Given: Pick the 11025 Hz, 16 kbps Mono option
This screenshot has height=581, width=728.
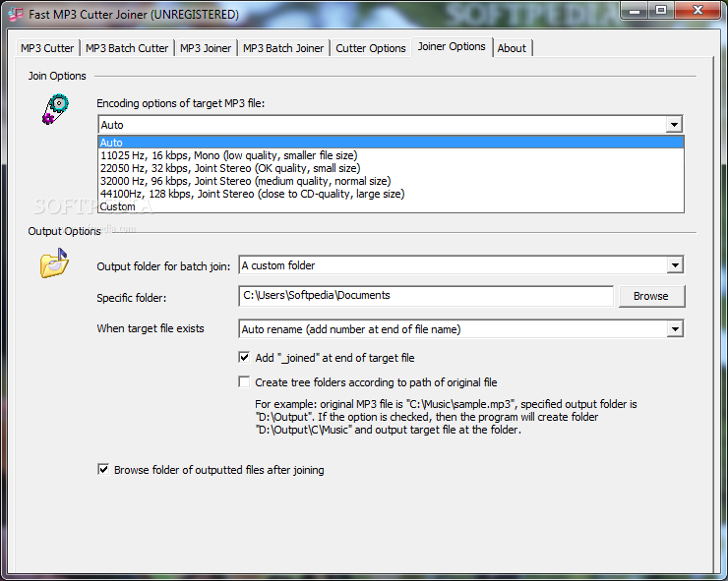Looking at the screenshot, I should tap(391, 155).
